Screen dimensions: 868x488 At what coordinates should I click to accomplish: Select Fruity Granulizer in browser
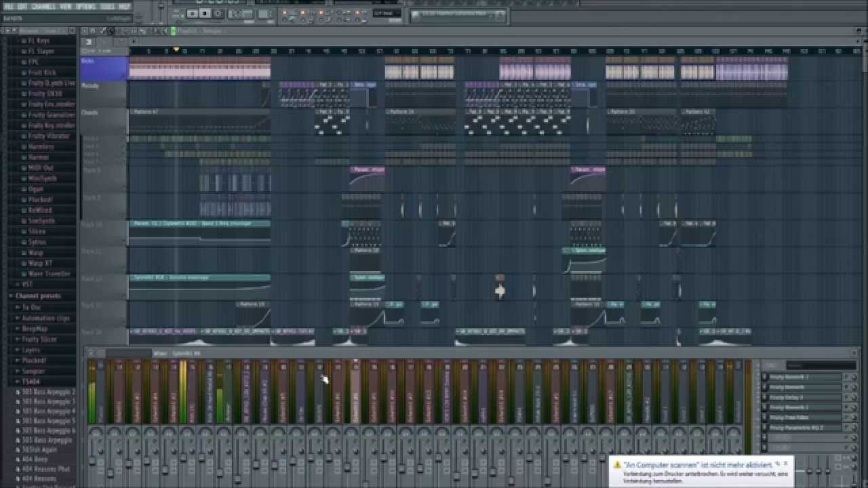coord(52,115)
